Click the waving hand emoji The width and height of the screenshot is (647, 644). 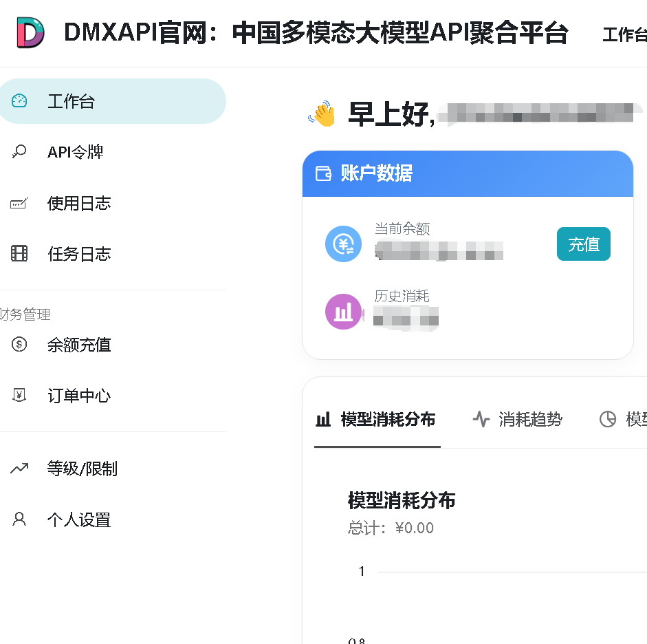[x=322, y=114]
